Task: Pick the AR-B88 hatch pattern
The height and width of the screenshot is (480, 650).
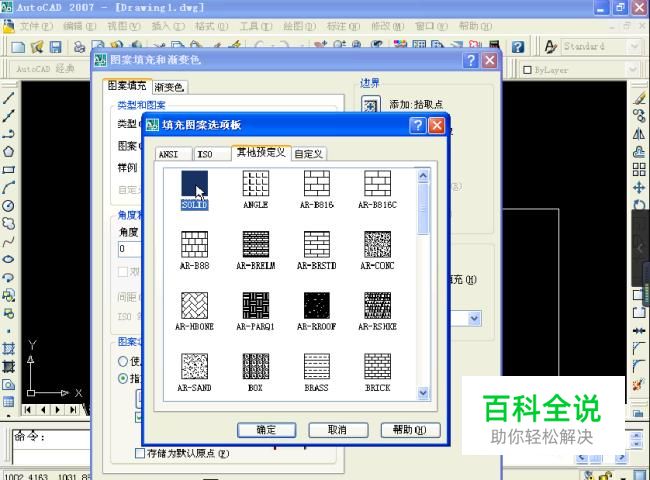Action: click(x=194, y=244)
